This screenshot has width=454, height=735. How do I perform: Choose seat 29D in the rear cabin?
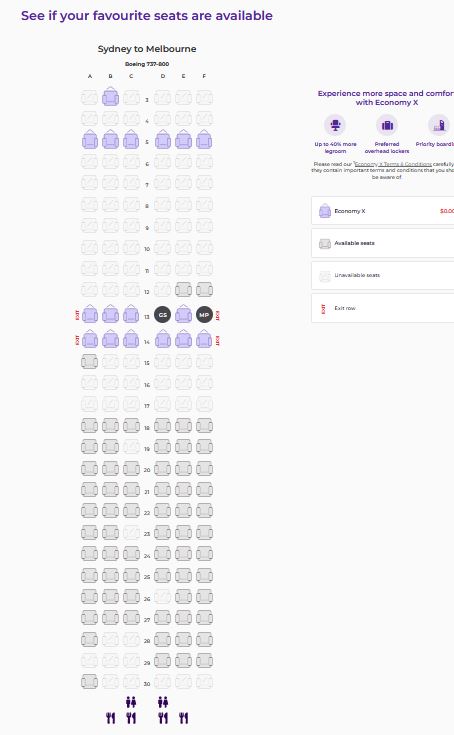coord(163,661)
